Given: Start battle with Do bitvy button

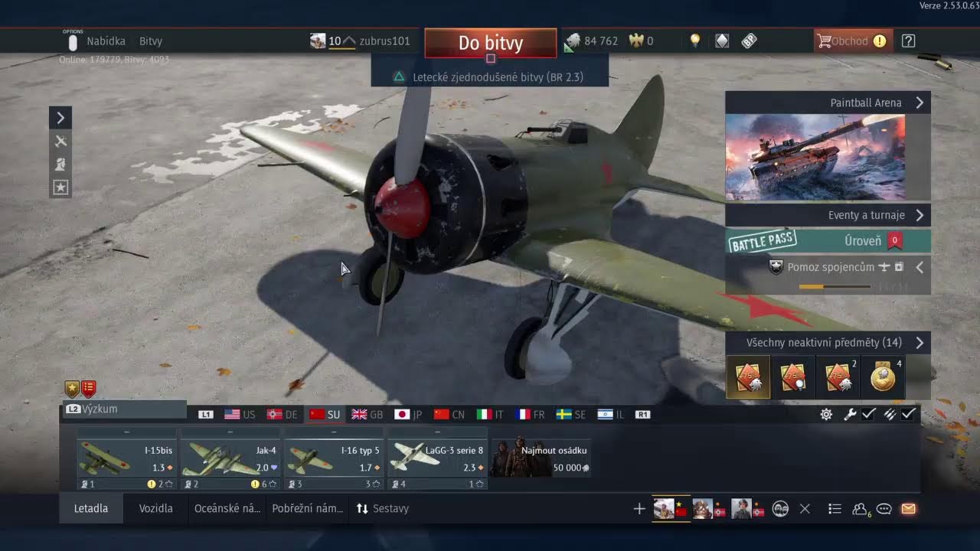Looking at the screenshot, I should pos(491,43).
